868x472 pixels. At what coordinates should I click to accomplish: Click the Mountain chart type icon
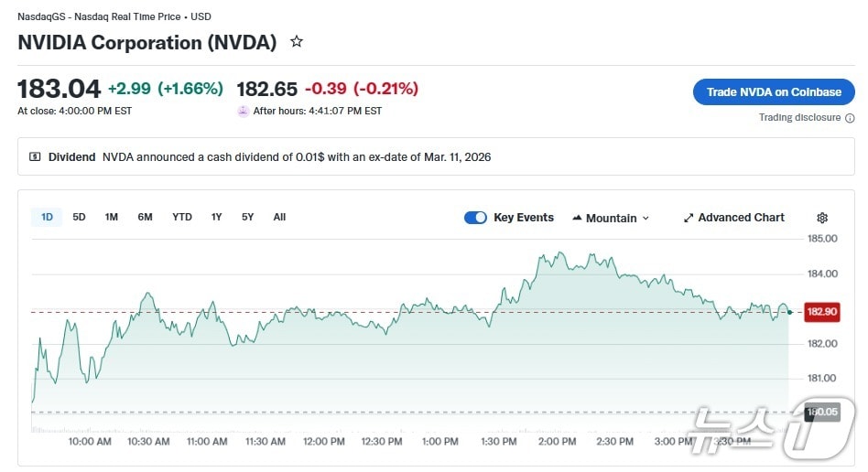577,218
